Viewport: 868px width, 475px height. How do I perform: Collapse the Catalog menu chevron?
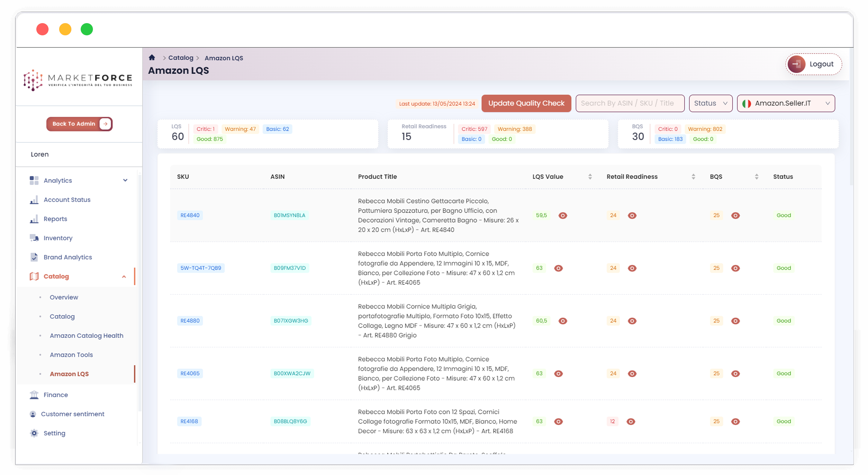pyautogui.click(x=124, y=277)
